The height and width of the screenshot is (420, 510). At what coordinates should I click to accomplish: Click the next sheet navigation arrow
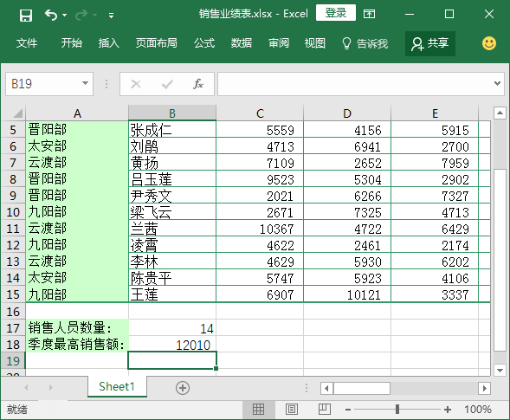51,387
